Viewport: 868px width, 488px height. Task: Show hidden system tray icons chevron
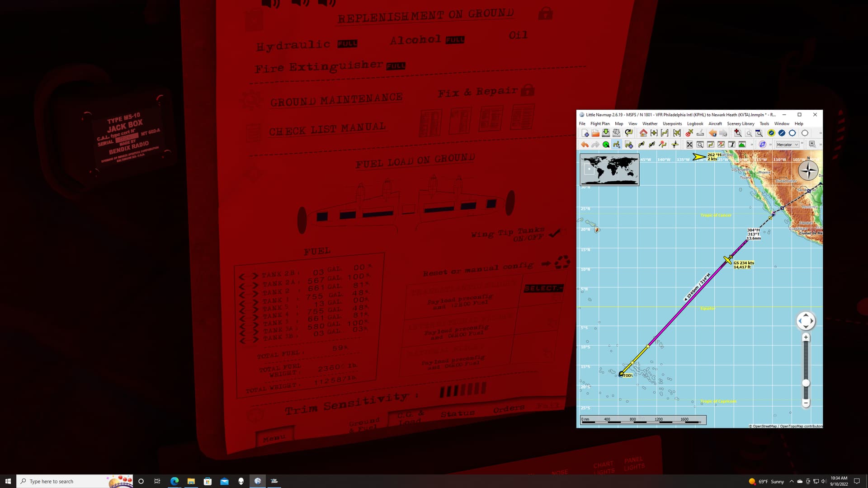click(791, 481)
